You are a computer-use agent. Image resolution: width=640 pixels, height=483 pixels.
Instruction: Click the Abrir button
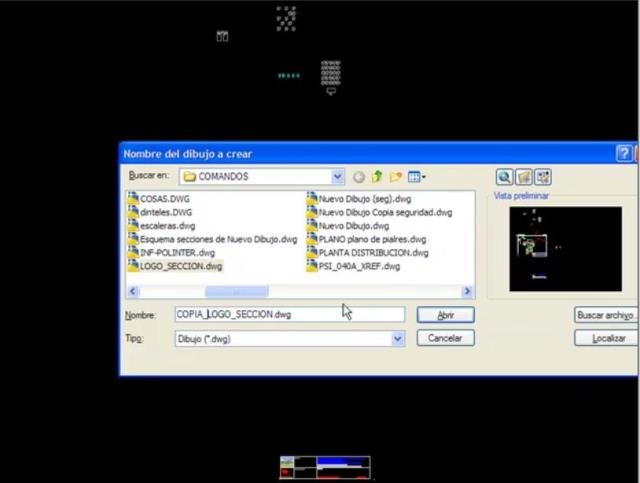(x=445, y=315)
